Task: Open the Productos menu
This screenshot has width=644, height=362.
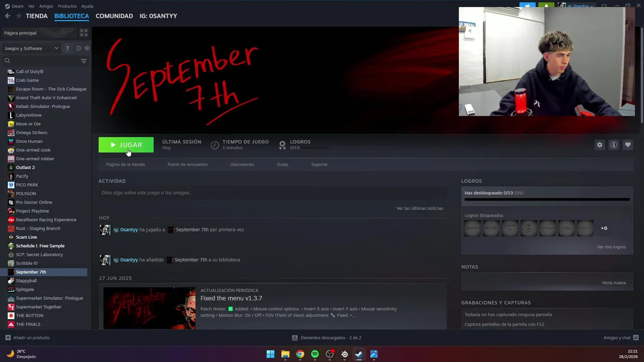Action: click(67, 6)
